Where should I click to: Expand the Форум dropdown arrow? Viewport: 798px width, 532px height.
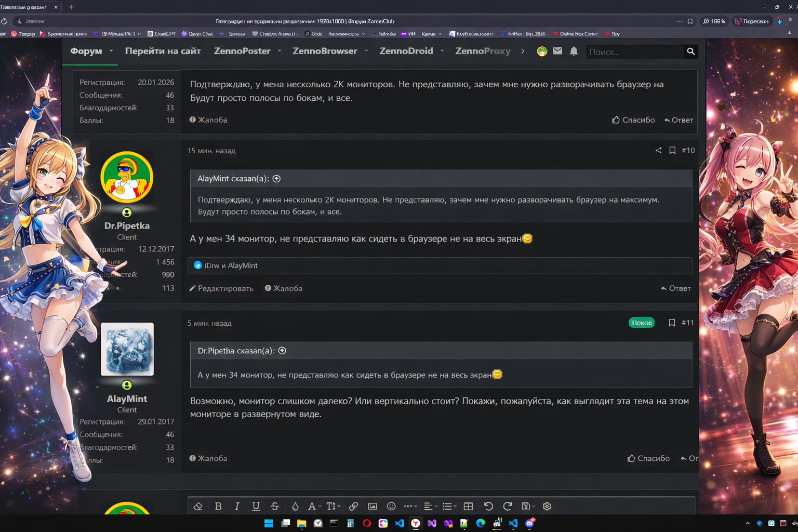click(111, 51)
